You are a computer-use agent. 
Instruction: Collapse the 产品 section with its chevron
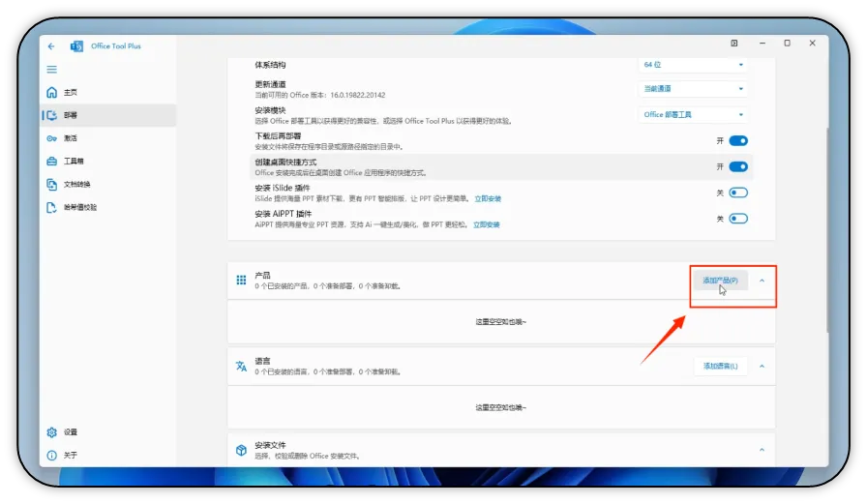(762, 281)
